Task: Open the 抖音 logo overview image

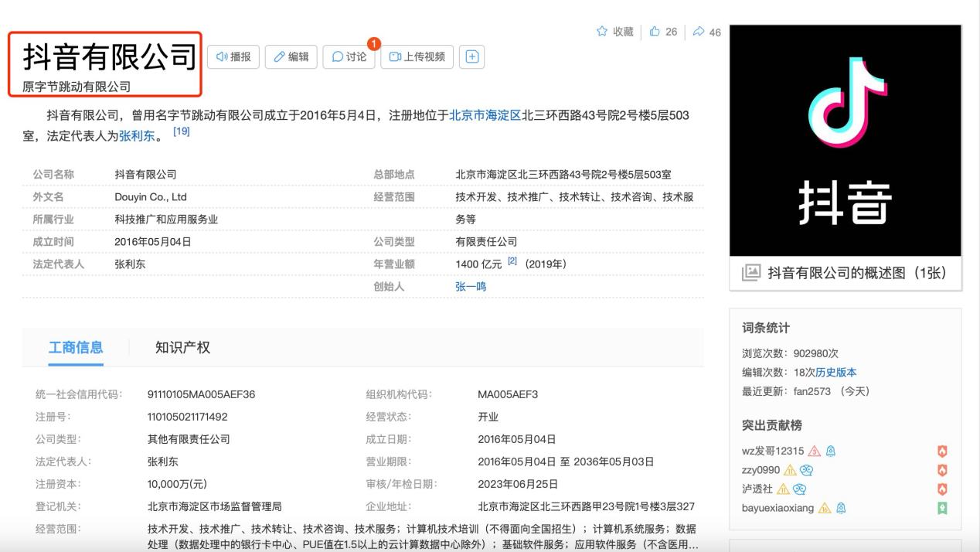Action: [846, 140]
